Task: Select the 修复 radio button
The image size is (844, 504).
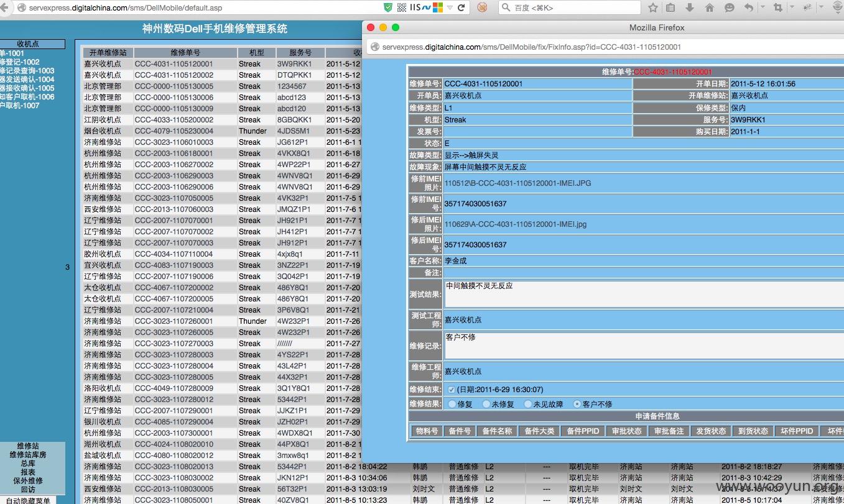Action: 452,404
